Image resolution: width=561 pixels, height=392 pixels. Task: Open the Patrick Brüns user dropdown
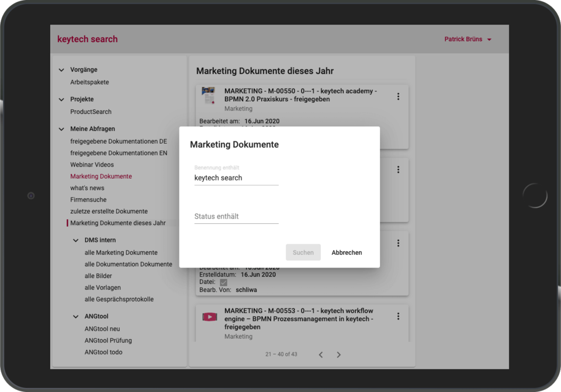pyautogui.click(x=467, y=39)
